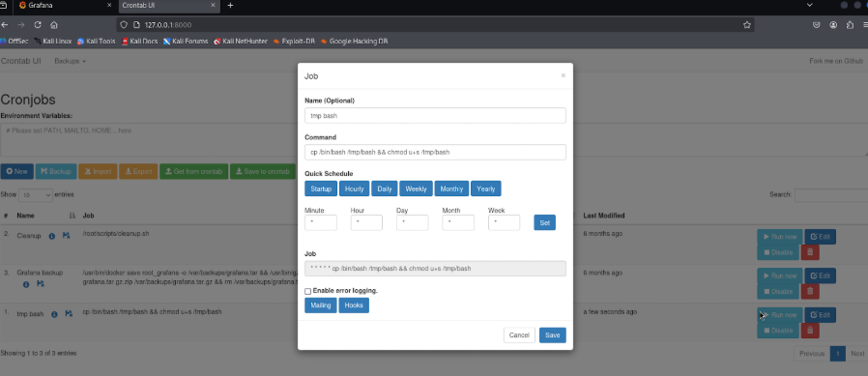This screenshot has height=376, width=868.
Task: Close the Job dialog with the X
Action: point(563,75)
